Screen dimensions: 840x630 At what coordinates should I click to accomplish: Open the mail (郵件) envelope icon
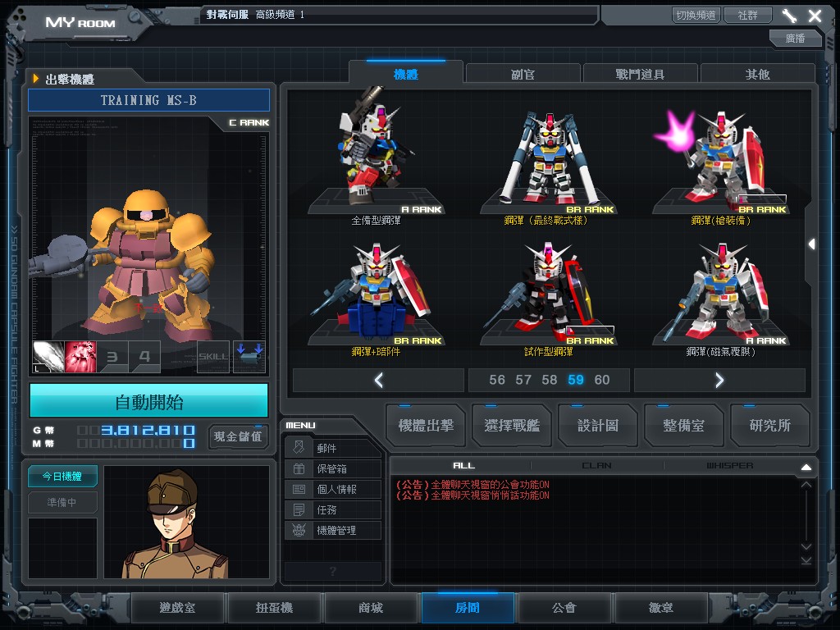tap(299, 448)
